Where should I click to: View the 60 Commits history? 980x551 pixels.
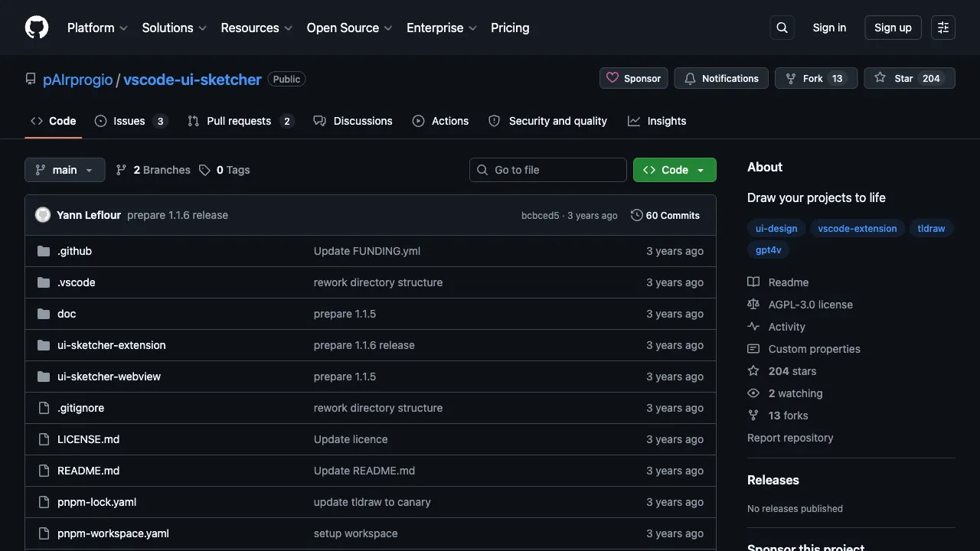[x=665, y=215]
